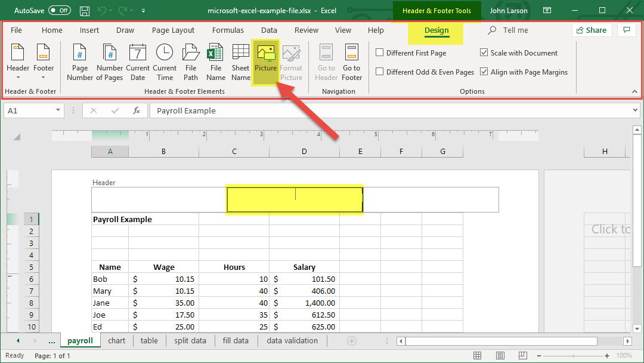Image resolution: width=644 pixels, height=363 pixels.
Task: Insert Current Date element
Action: click(x=138, y=62)
